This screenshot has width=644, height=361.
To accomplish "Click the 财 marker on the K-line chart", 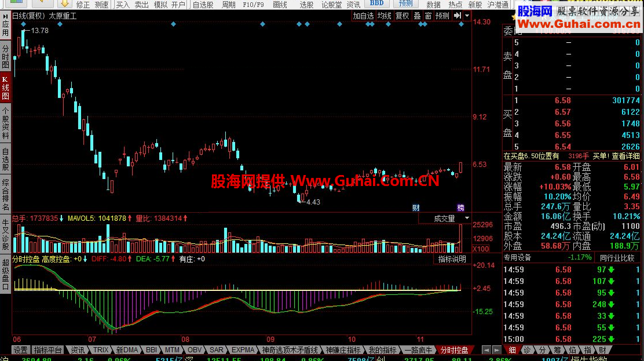I will coord(416,207).
